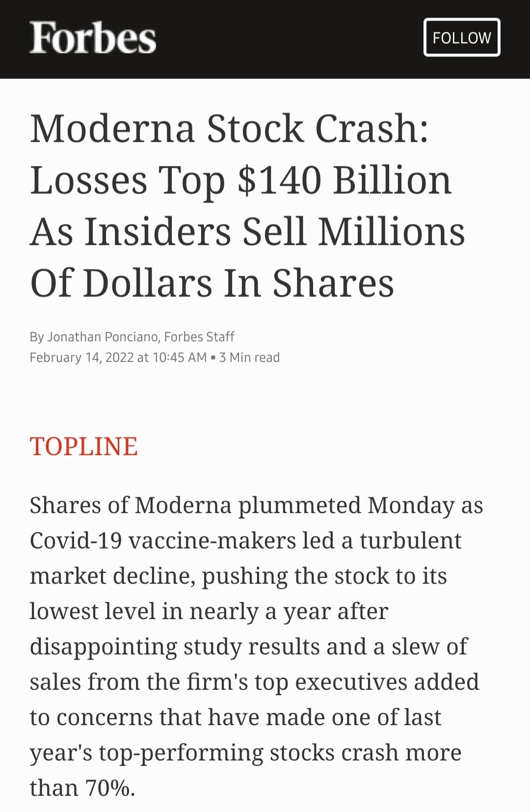The width and height of the screenshot is (530, 812).
Task: Click the Forbes logo
Action: click(x=93, y=37)
